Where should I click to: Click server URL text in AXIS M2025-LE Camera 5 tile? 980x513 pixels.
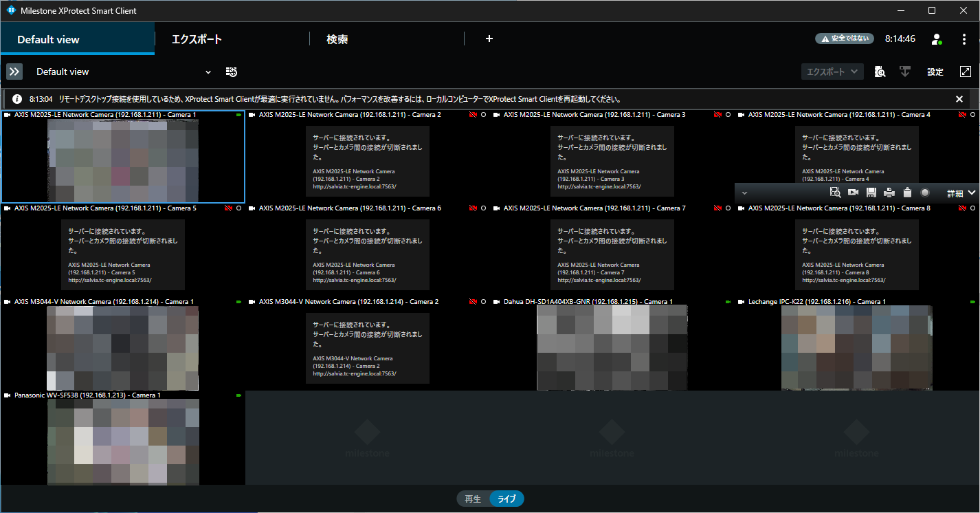pos(110,280)
